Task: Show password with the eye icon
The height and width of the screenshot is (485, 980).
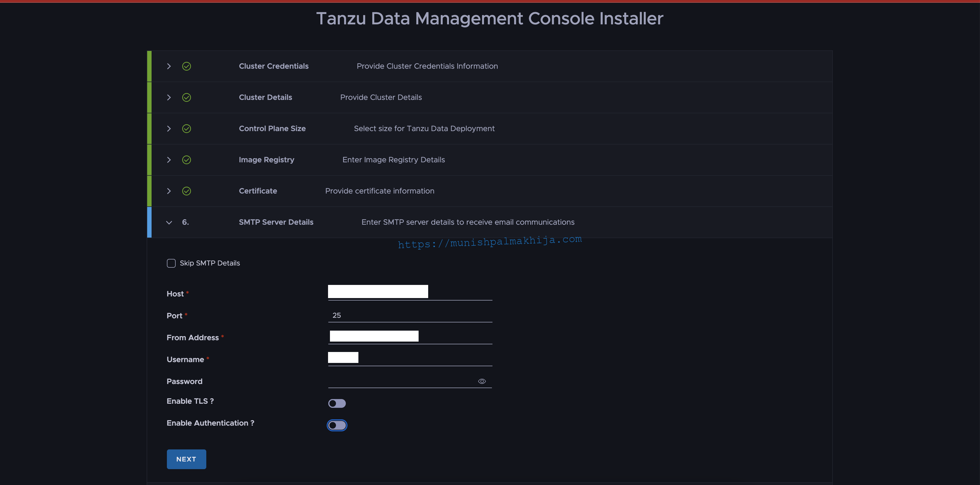Action: pos(482,381)
